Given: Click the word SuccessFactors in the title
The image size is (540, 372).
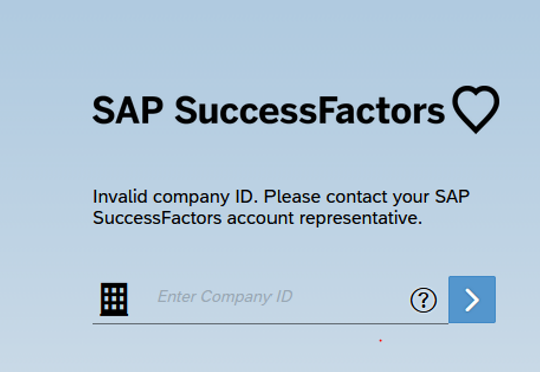Looking at the screenshot, I should pos(310,110).
